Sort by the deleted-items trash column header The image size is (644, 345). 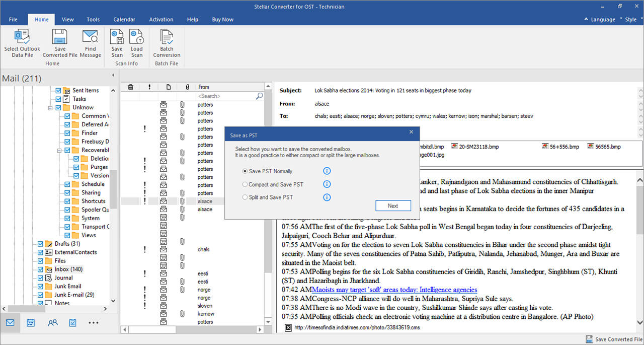(x=130, y=87)
